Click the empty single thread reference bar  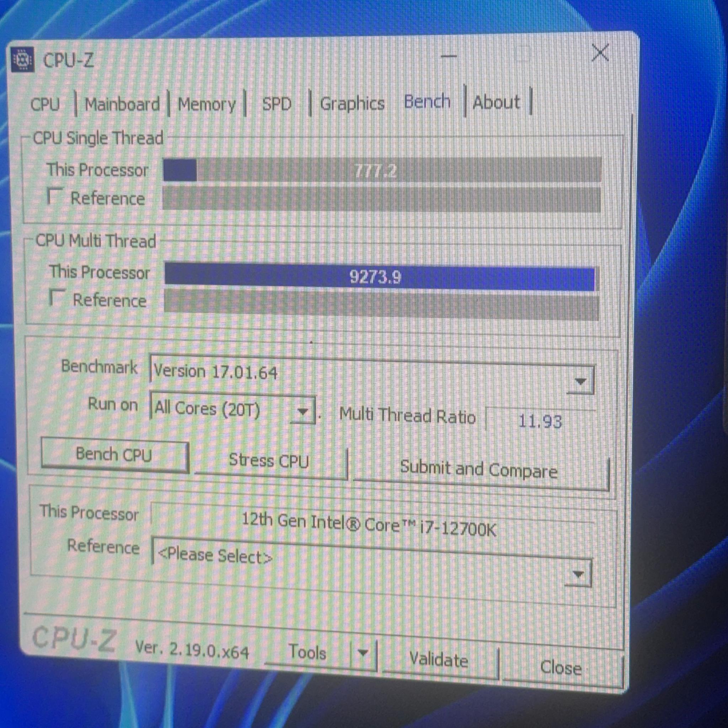381,199
